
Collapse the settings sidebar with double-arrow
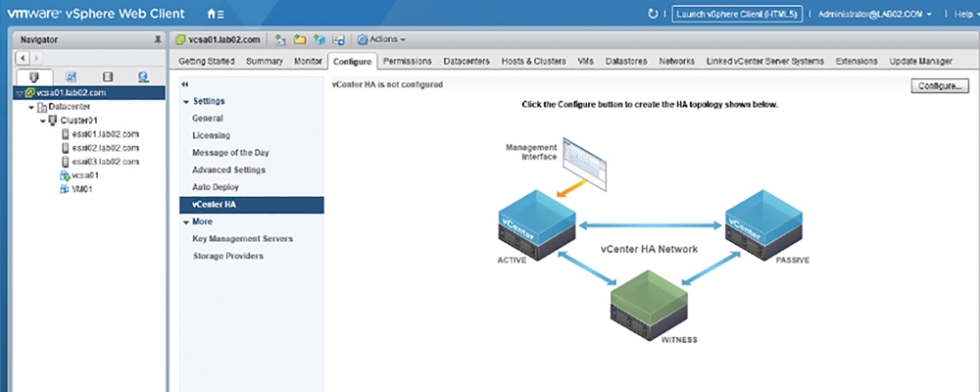184,83
